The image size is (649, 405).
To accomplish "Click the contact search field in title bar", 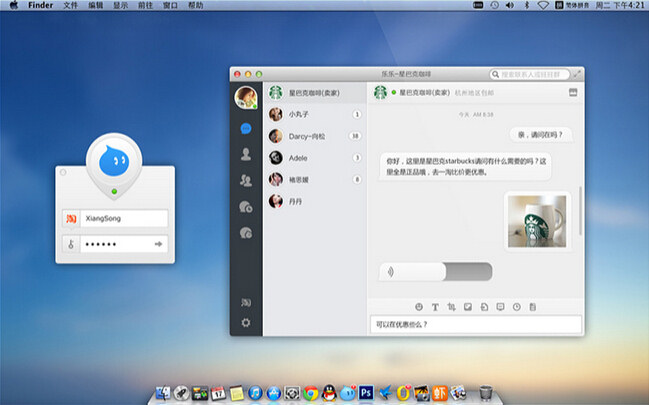I will (529, 74).
